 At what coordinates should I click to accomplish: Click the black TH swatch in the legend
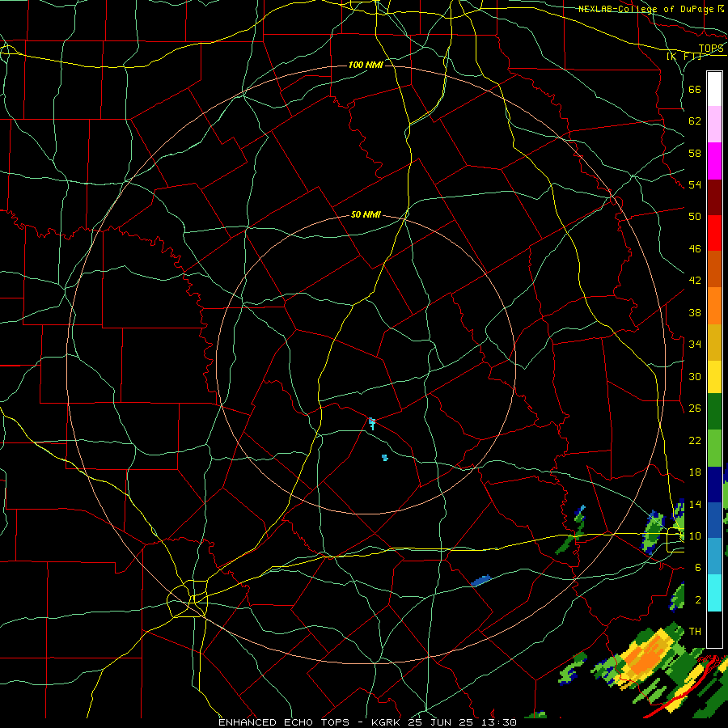tap(714, 629)
